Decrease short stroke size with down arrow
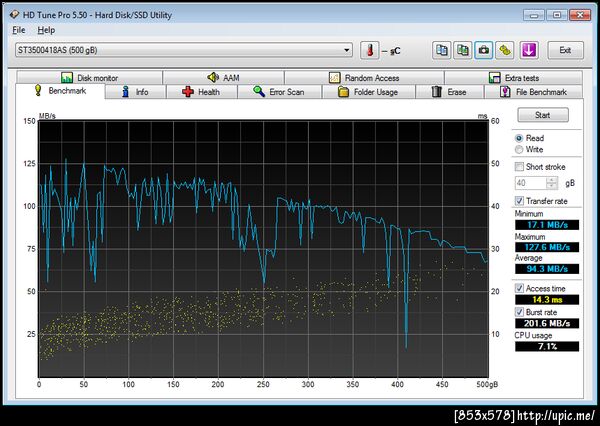The width and height of the screenshot is (600, 426). click(x=552, y=186)
